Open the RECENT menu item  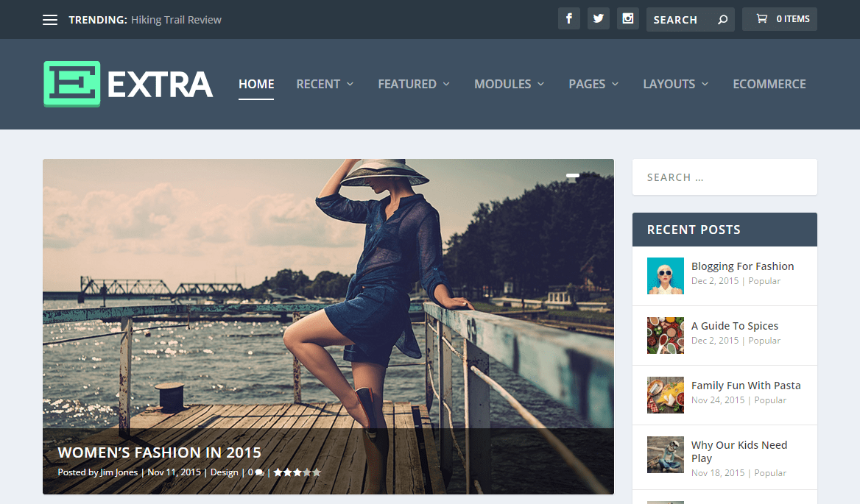coord(318,84)
